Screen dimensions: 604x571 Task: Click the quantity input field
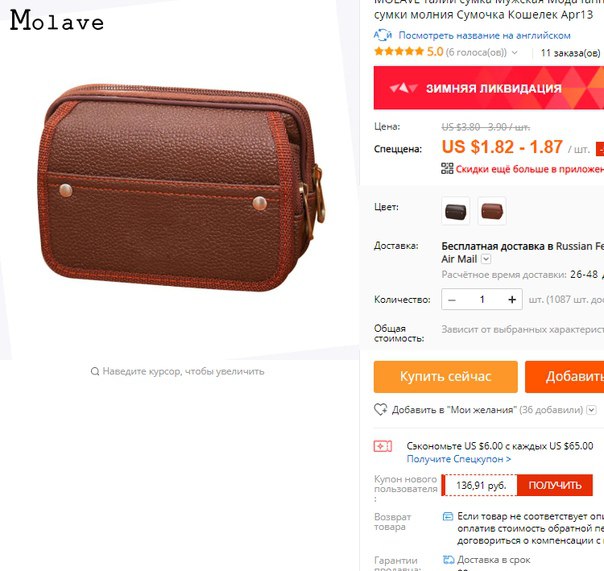(482, 299)
